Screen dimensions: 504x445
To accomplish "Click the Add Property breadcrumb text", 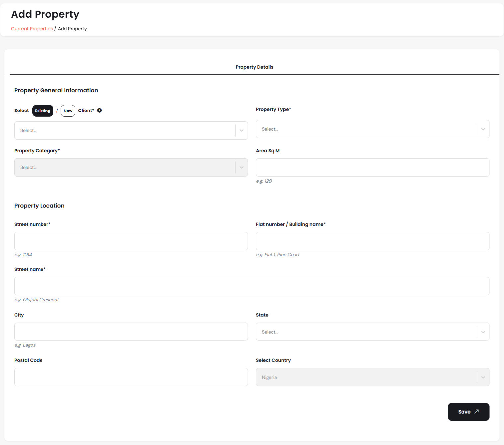I will coord(72,29).
